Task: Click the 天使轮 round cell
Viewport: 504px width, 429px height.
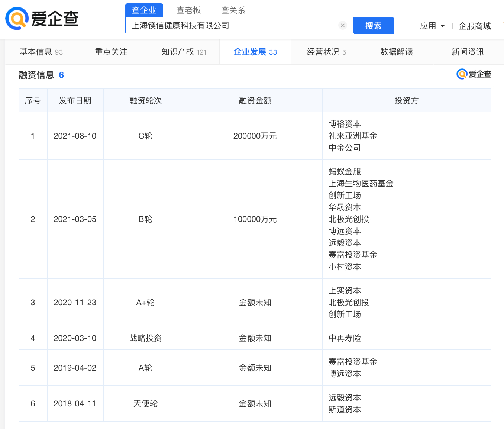Action: pos(145,404)
